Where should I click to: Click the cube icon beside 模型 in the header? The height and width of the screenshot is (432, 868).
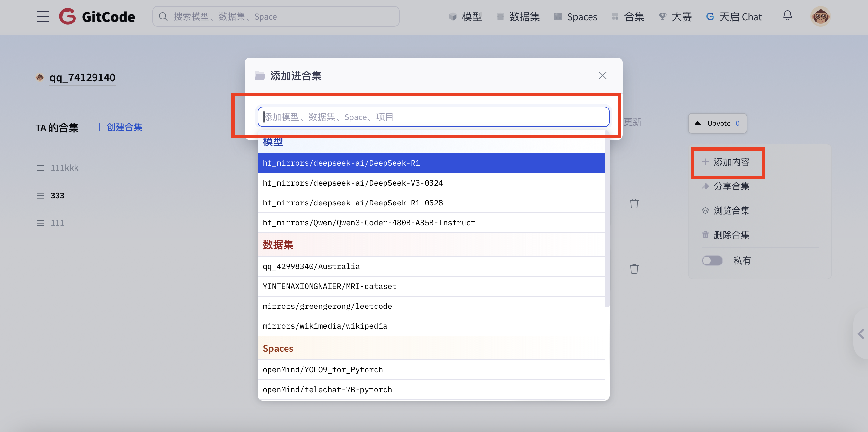click(x=453, y=16)
